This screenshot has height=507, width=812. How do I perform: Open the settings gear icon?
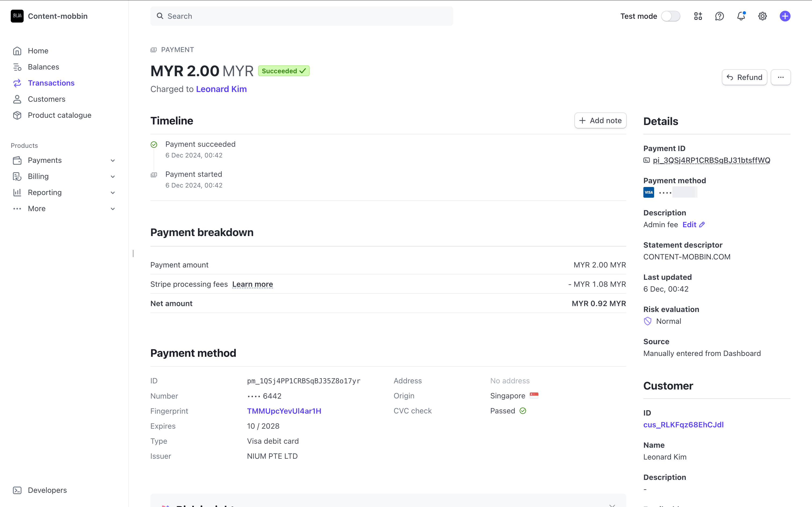coord(762,16)
